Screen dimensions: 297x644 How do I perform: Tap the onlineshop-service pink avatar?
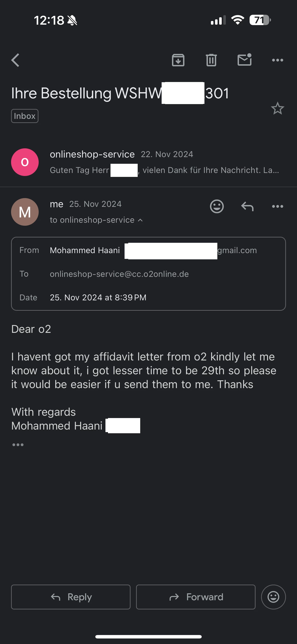tap(25, 162)
